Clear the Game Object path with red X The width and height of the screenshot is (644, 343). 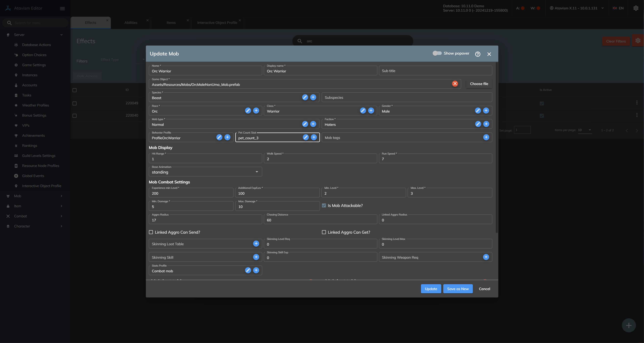pos(455,84)
